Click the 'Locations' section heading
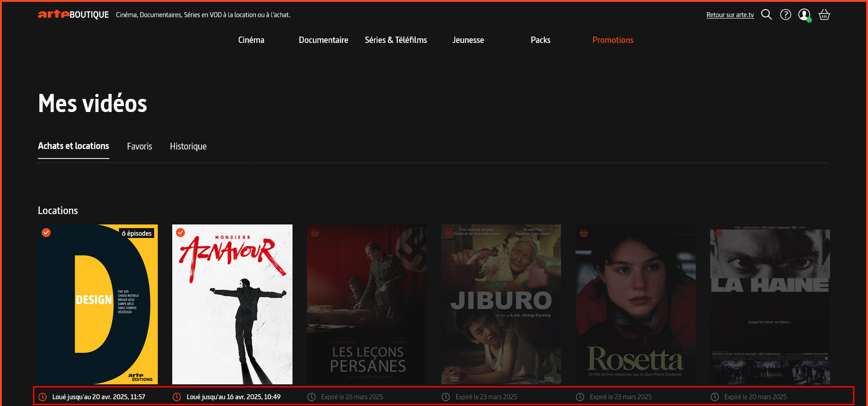868x406 pixels. pyautogui.click(x=58, y=210)
